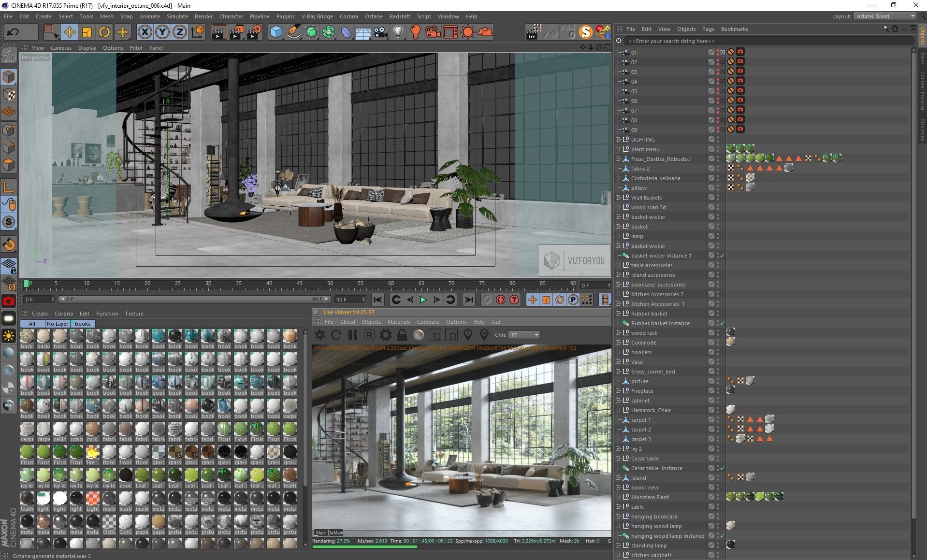Open the V-Ray Bridge menu
This screenshot has width=927, height=560.
point(317,16)
